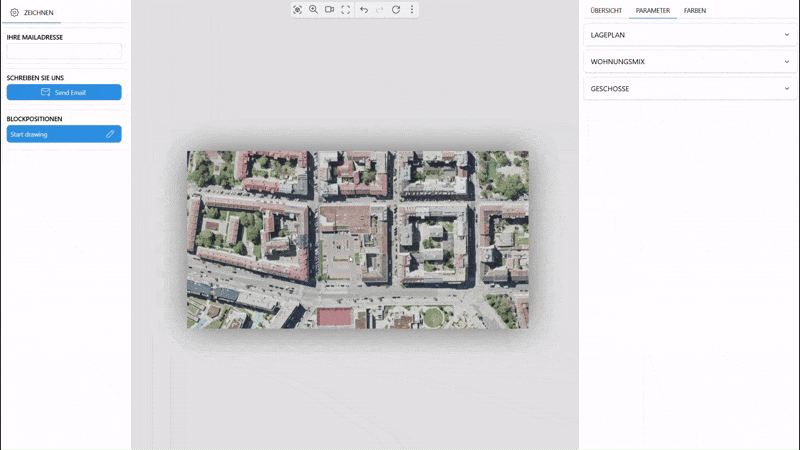Screen dimensions: 800x450
Task: Click the Wohnungsmix chevron arrow
Action: pos(787,62)
